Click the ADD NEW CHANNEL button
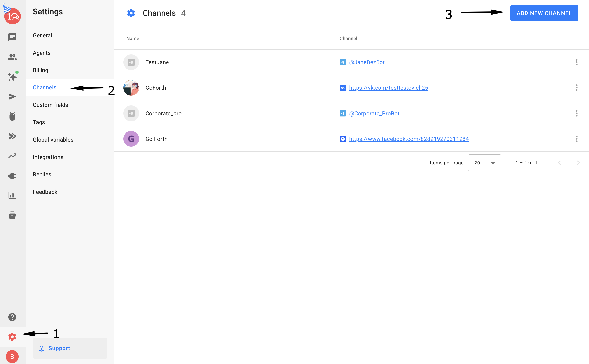 coord(544,13)
